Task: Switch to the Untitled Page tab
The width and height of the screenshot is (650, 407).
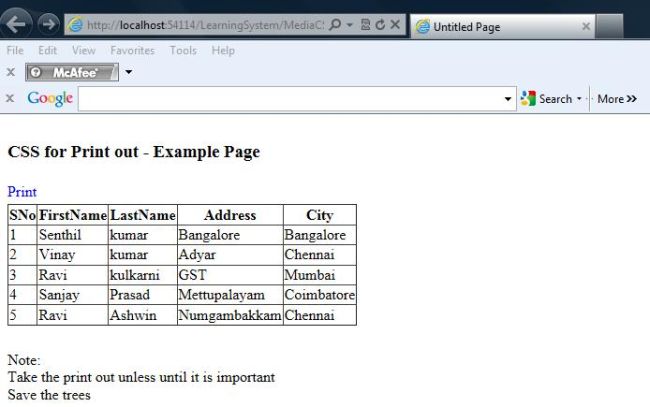Action: click(x=502, y=27)
